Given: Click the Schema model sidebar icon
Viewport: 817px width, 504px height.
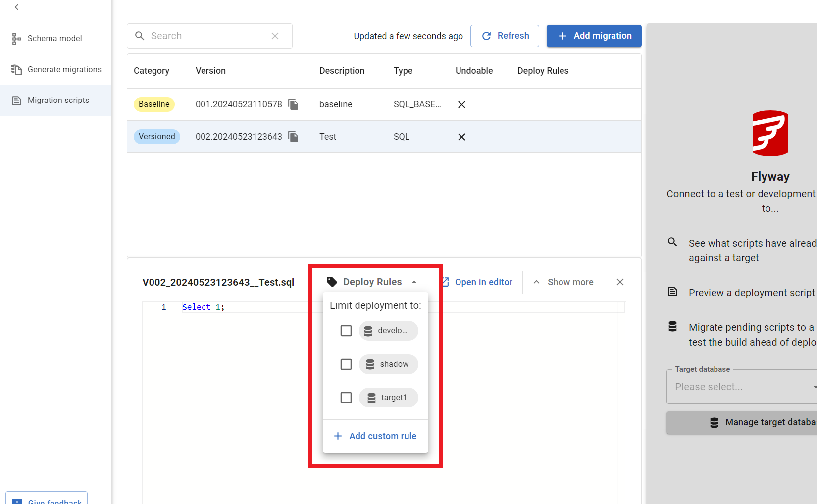Looking at the screenshot, I should click(x=17, y=39).
